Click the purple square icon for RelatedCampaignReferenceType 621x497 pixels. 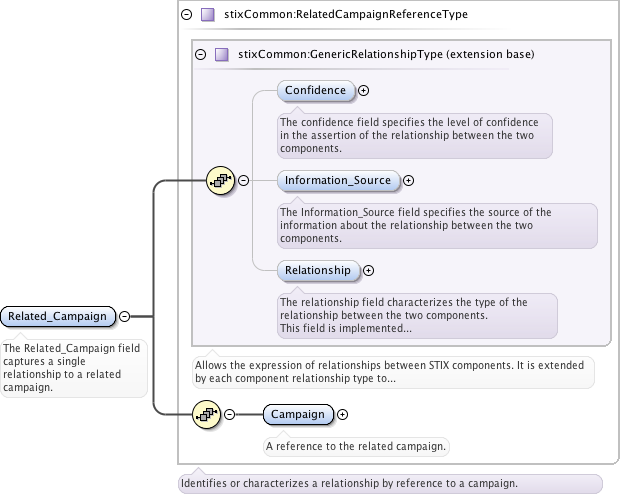[x=207, y=15]
